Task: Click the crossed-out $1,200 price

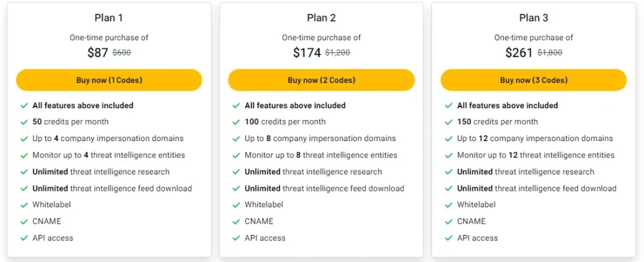Action: (337, 54)
